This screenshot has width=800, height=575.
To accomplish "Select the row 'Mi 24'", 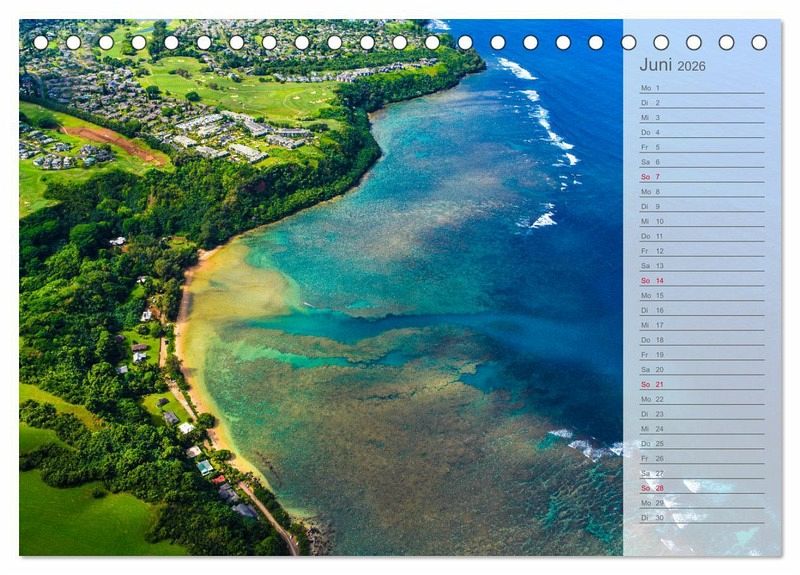I will pyautogui.click(x=702, y=429).
